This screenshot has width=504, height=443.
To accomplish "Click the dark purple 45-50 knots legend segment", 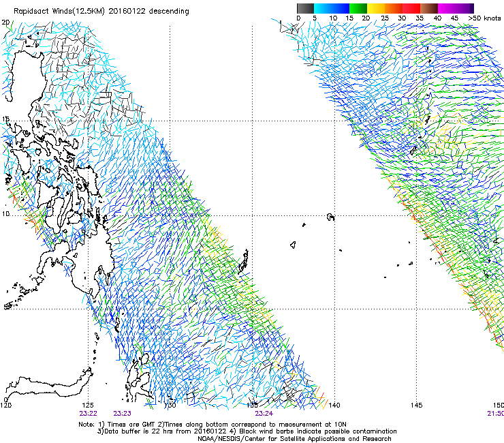I will point(464,8).
